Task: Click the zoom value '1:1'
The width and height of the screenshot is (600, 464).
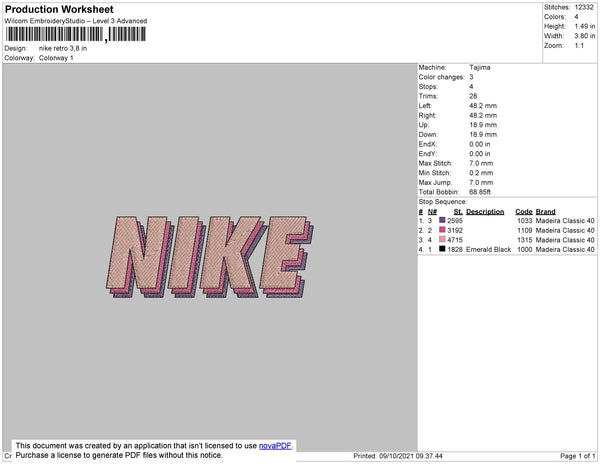Action: tap(579, 46)
